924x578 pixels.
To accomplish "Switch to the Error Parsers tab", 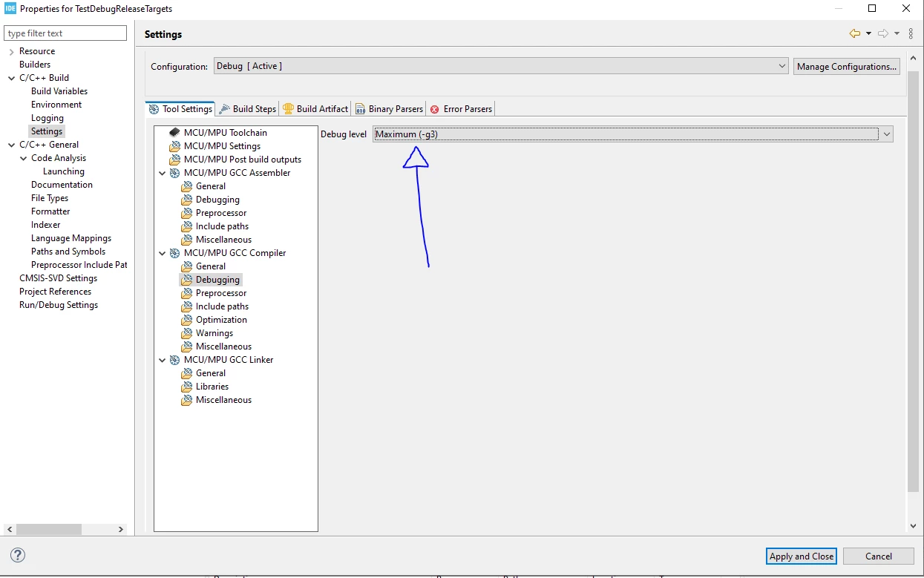I will click(x=461, y=108).
